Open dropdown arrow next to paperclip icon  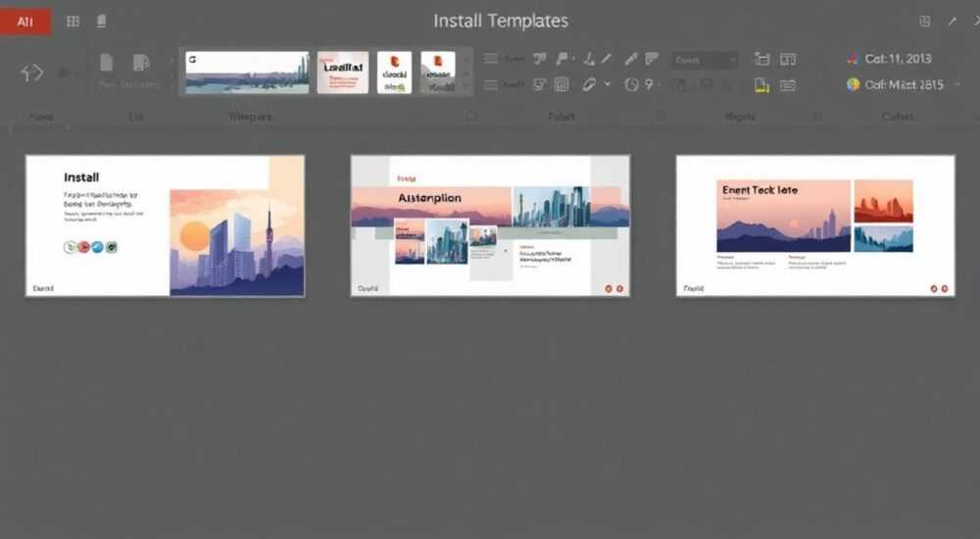point(607,83)
